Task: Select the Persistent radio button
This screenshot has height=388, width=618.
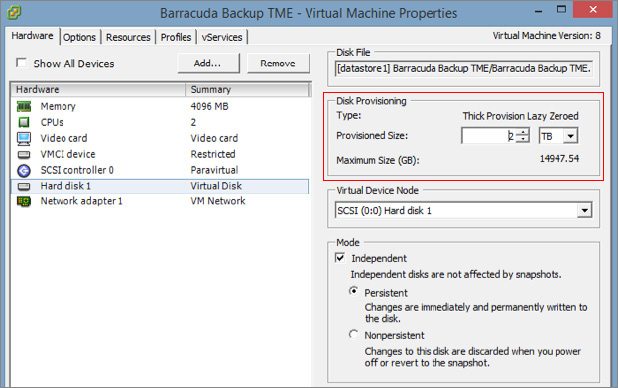Action: tap(354, 291)
